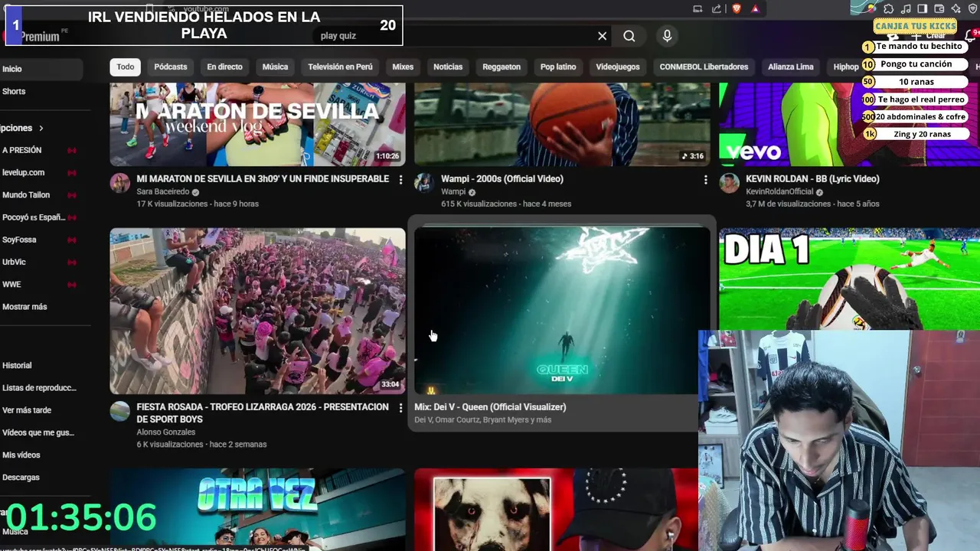Viewport: 980px width, 551px height.
Task: Play the Maratón de Sevilla vlog thumbnail
Action: 257,124
